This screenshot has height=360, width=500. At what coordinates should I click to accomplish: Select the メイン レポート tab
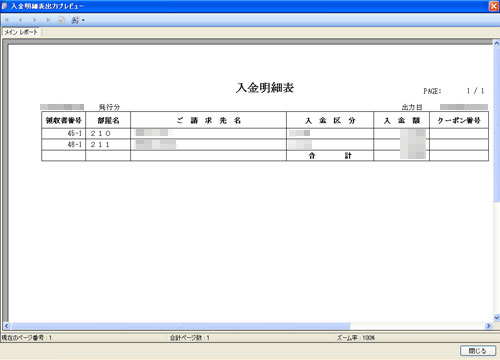[x=21, y=32]
